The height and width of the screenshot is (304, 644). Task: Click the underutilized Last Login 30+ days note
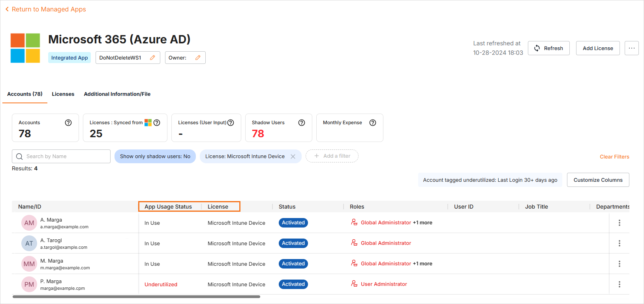(x=490, y=180)
